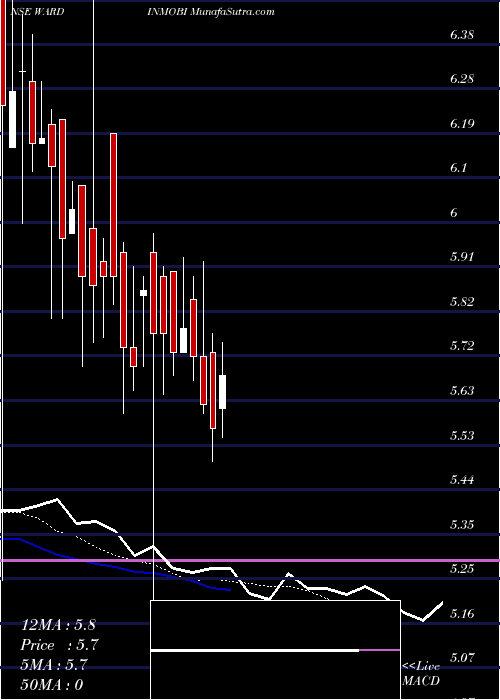
Task: Click the 5.25 price axis label
Action: tap(462, 568)
